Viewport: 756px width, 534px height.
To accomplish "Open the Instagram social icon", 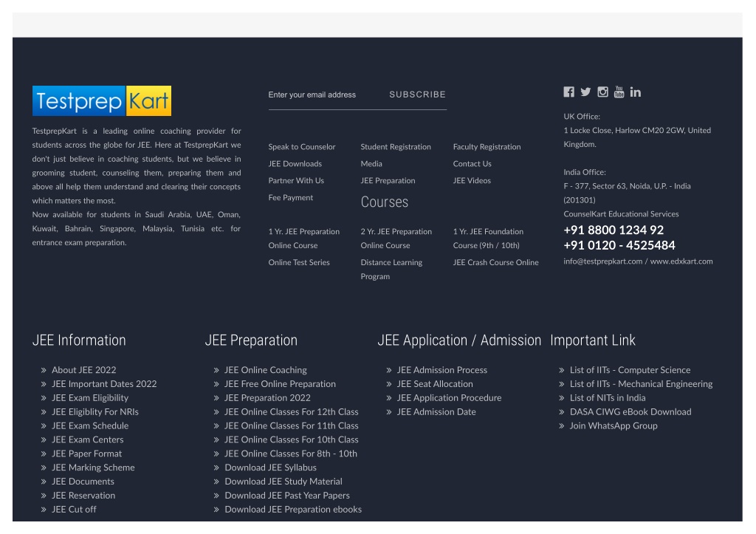I will (602, 92).
